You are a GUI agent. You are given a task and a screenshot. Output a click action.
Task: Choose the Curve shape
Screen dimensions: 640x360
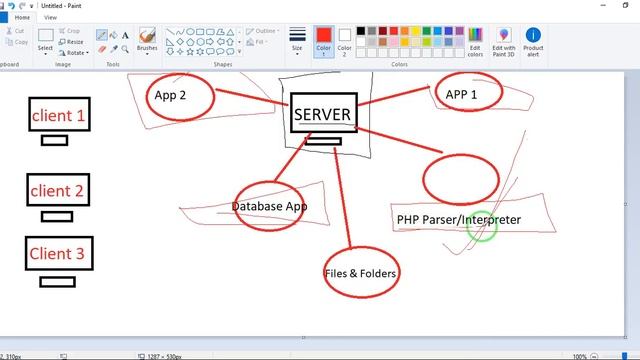tap(180, 32)
